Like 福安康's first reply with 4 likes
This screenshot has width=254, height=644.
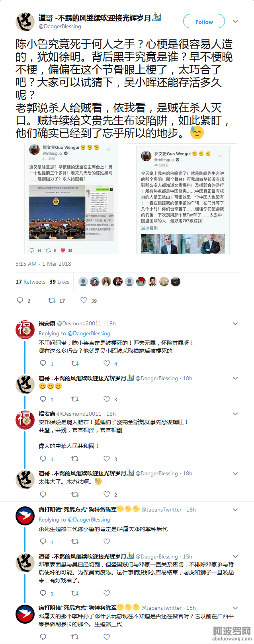click(107, 363)
